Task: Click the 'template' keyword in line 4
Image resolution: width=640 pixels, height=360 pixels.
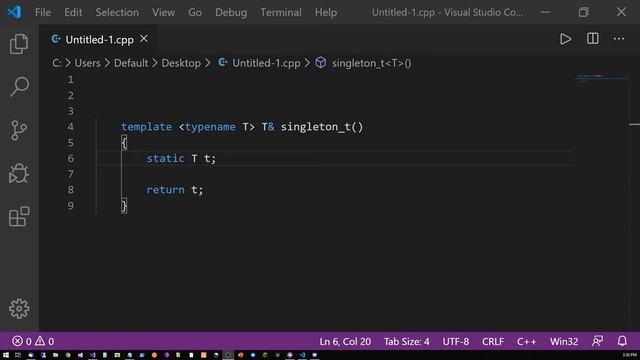Action: [147, 127]
